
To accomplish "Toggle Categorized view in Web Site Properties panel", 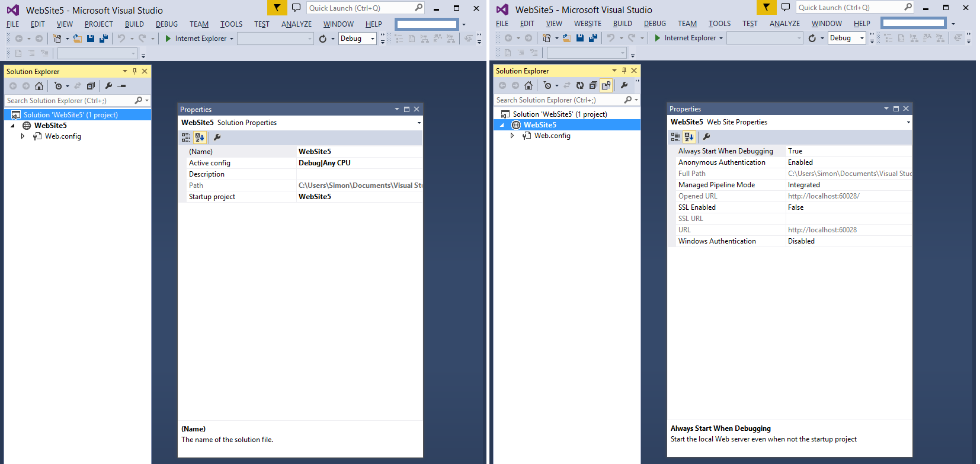I will click(x=675, y=137).
